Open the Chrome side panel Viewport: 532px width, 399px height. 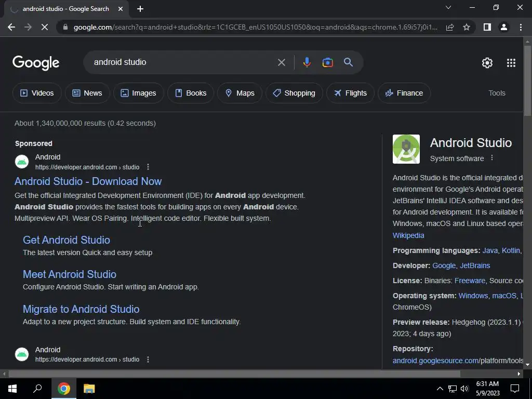pos(487,27)
